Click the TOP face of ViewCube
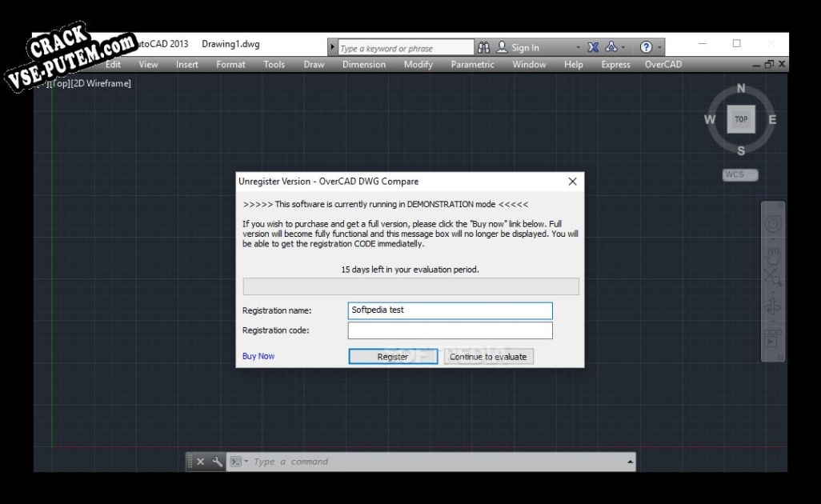 741,120
